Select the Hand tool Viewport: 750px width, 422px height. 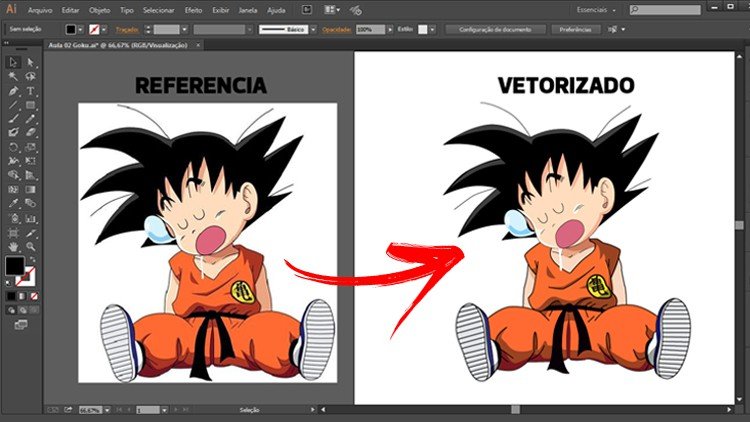pos(13,247)
